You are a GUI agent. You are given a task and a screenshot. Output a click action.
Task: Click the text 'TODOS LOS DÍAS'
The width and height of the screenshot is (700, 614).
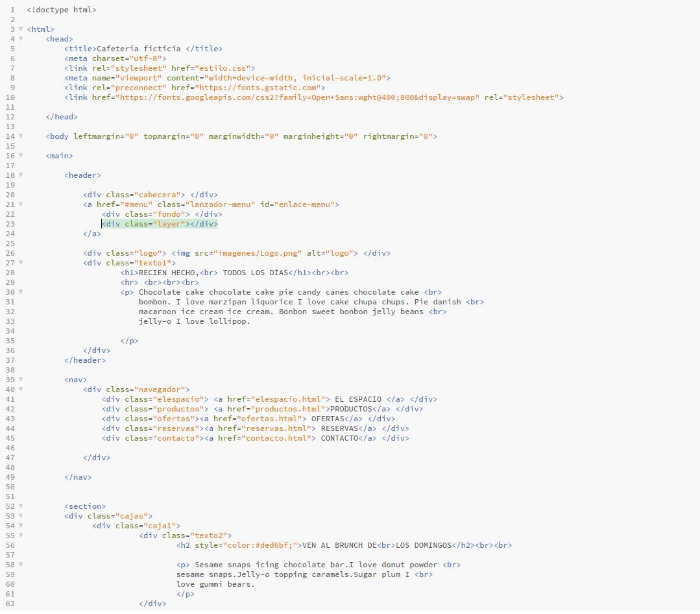point(256,273)
